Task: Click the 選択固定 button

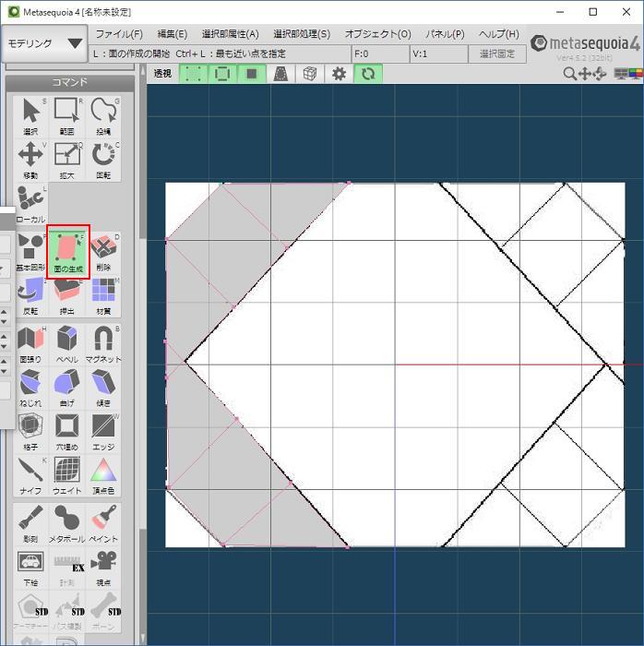Action: [x=499, y=54]
